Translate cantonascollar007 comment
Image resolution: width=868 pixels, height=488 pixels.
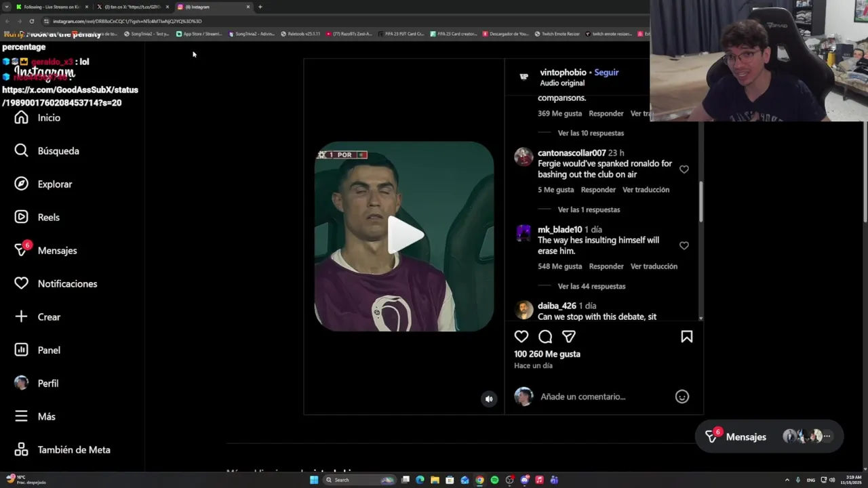[646, 190]
